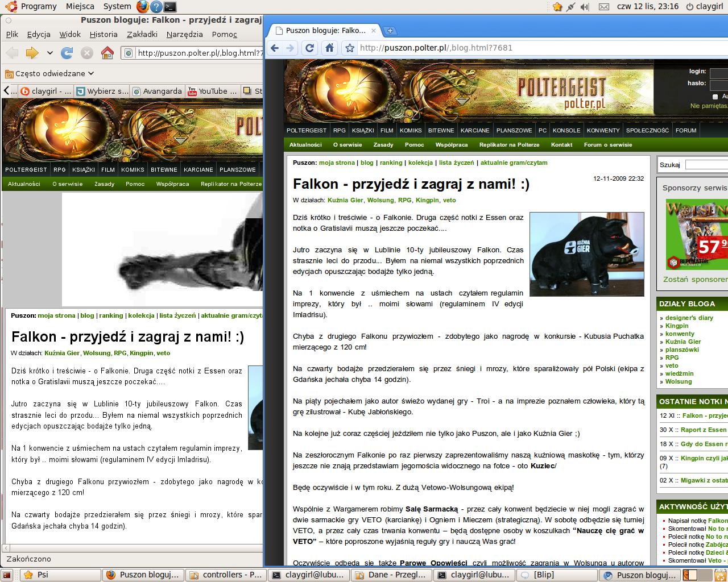Click the Chrome back arrow
The height and width of the screenshot is (582, 728).
(275, 48)
